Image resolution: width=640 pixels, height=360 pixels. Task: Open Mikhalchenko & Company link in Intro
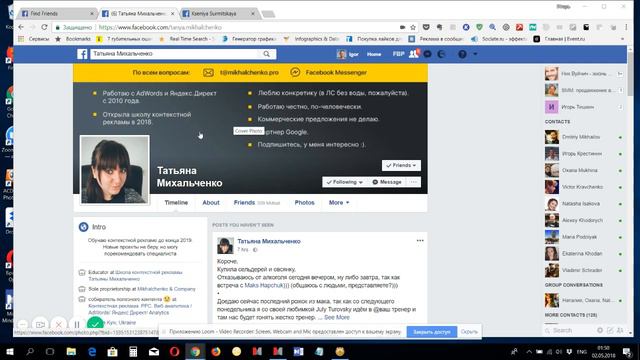click(x=166, y=289)
